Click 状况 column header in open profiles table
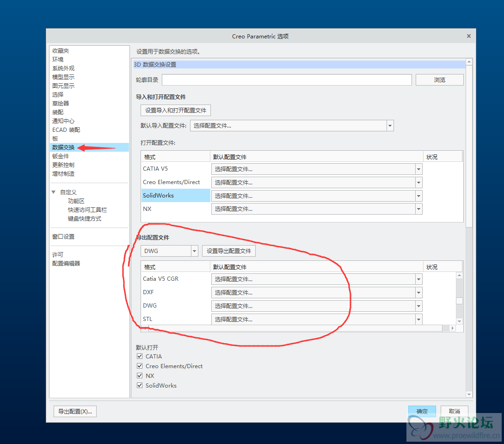Image resolution: width=504 pixels, height=444 pixels. pos(443,157)
